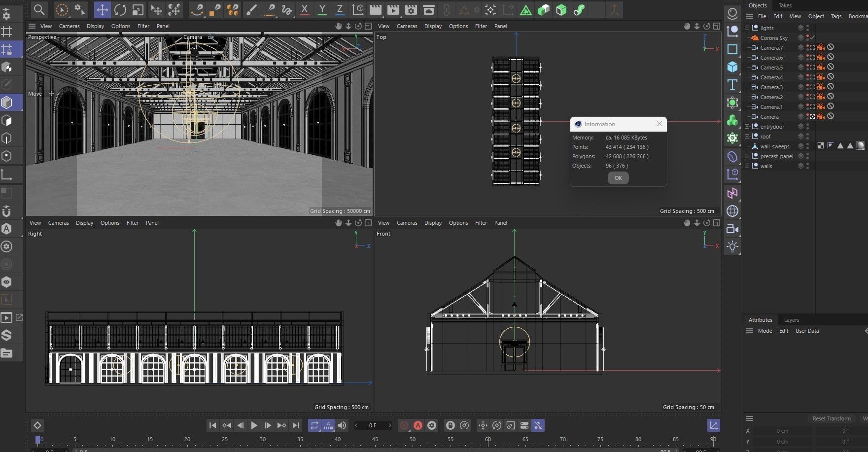Jump to the end of the timeline
Image resolution: width=868 pixels, height=452 pixels.
[296, 425]
